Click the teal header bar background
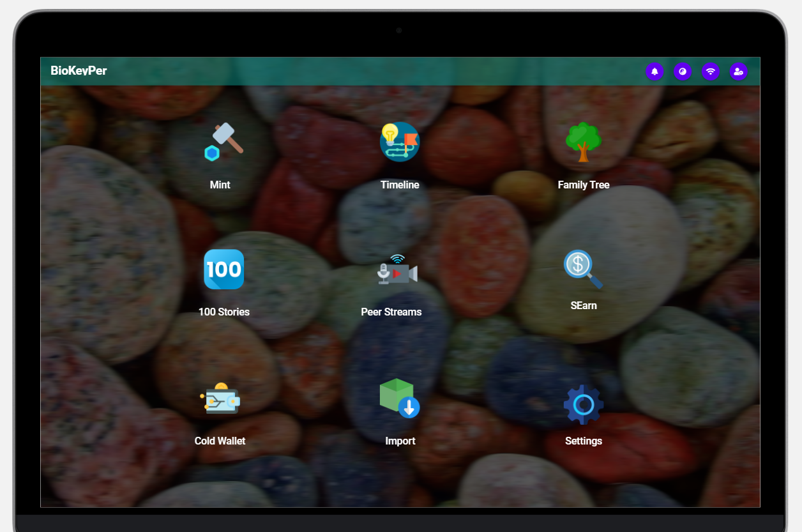Image resolution: width=802 pixels, height=532 pixels. coord(383,71)
